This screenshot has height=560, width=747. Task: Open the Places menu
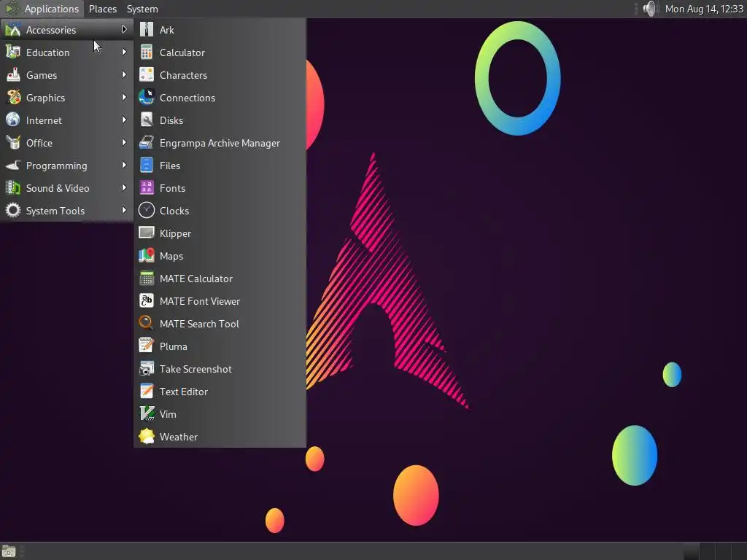[x=103, y=9]
